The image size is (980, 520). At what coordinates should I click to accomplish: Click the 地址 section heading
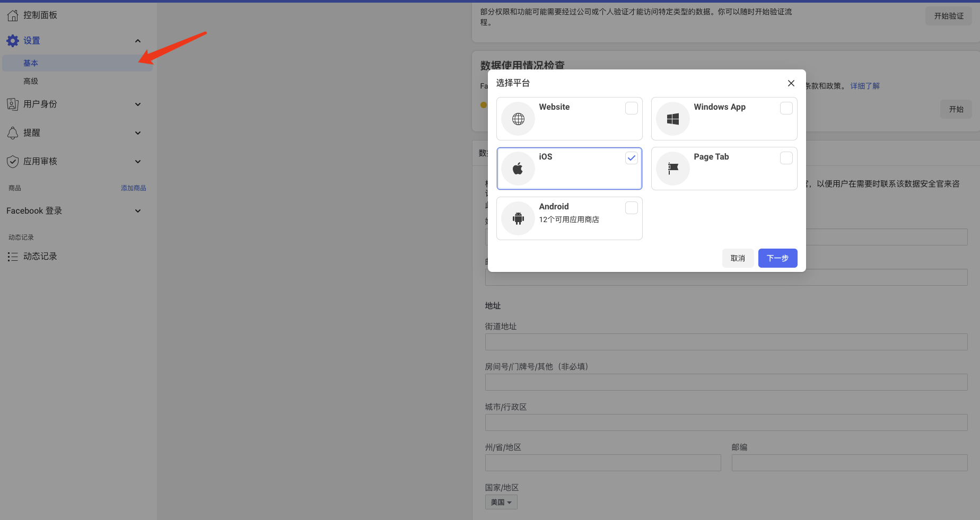point(493,306)
